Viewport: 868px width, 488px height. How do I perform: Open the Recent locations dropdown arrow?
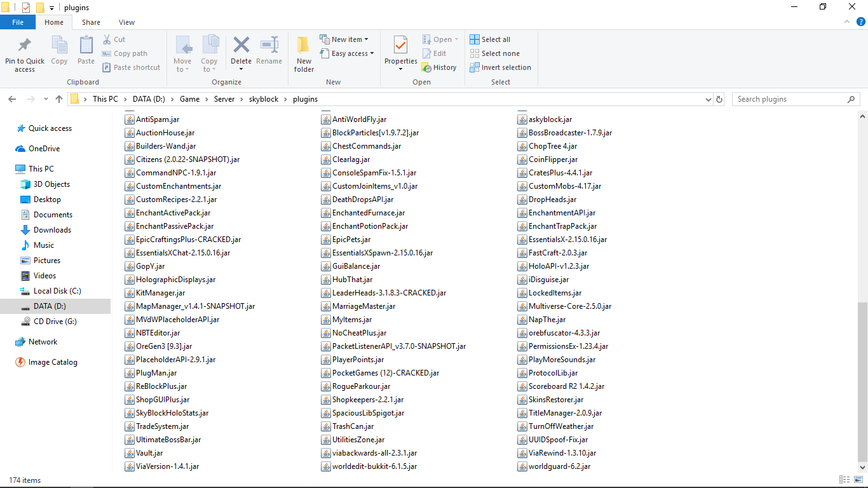[x=46, y=99]
